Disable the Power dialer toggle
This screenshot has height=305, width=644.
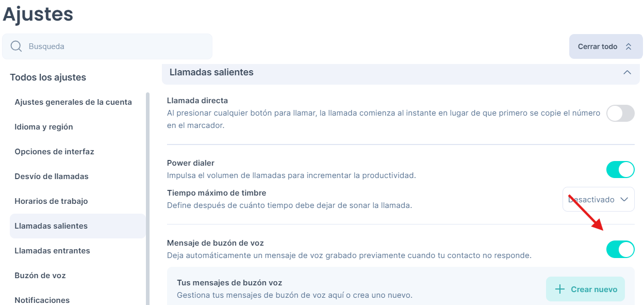[x=620, y=169]
